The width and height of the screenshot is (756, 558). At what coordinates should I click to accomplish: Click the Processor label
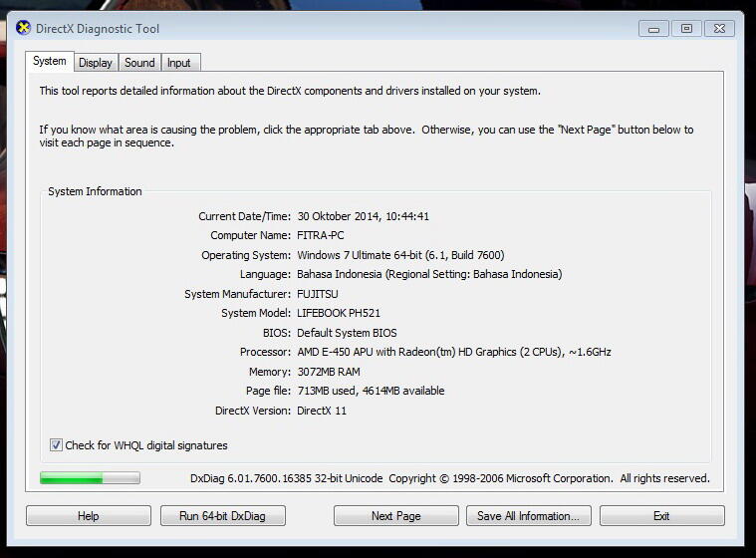(x=265, y=352)
